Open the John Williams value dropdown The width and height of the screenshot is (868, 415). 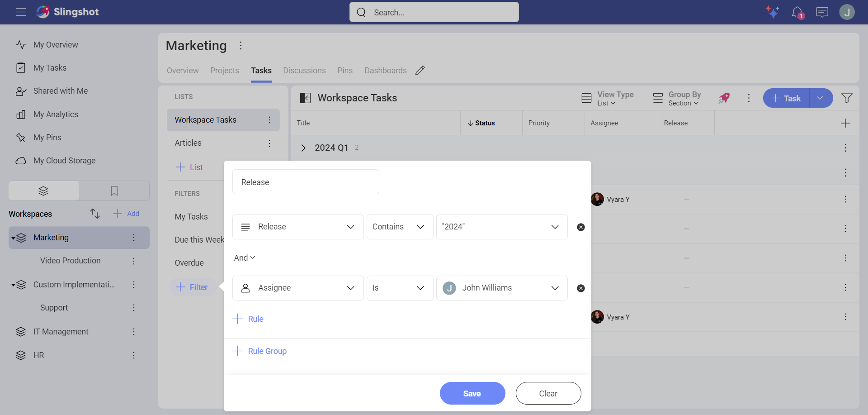coord(502,288)
